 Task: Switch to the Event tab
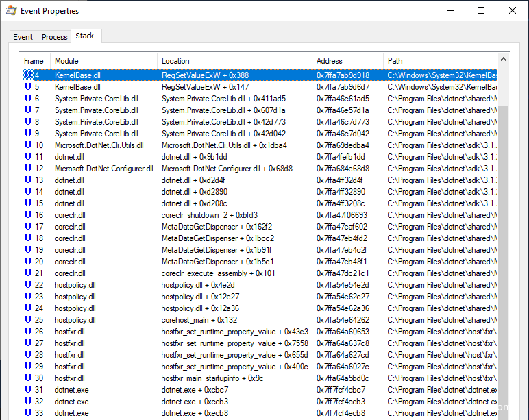(23, 37)
